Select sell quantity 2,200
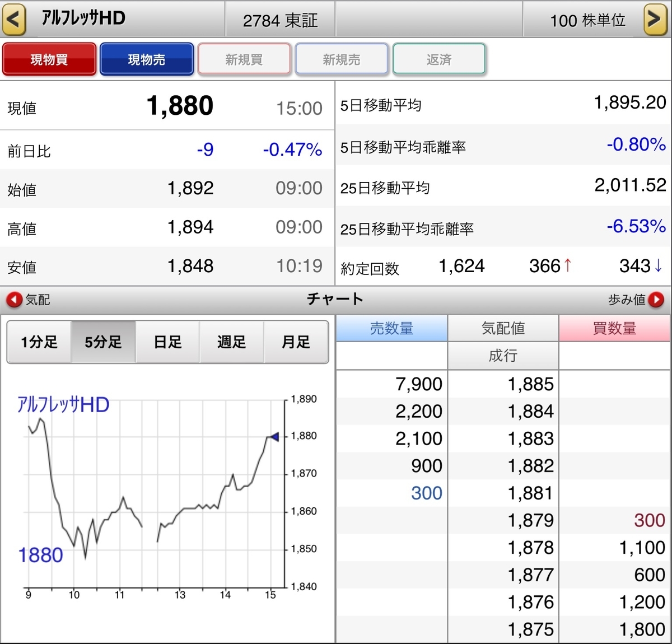Viewport: 672px width, 644px height. (419, 412)
